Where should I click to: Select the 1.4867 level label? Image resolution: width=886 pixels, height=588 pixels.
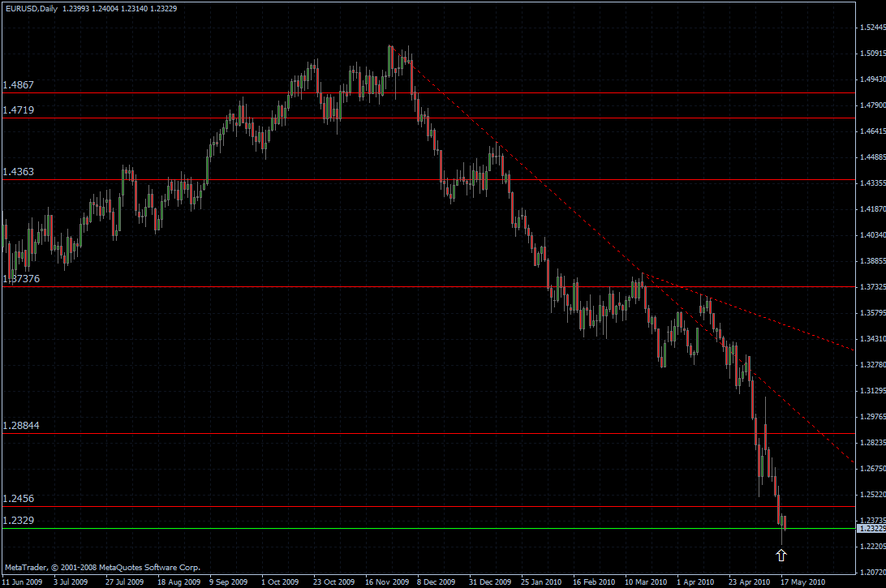[18, 84]
